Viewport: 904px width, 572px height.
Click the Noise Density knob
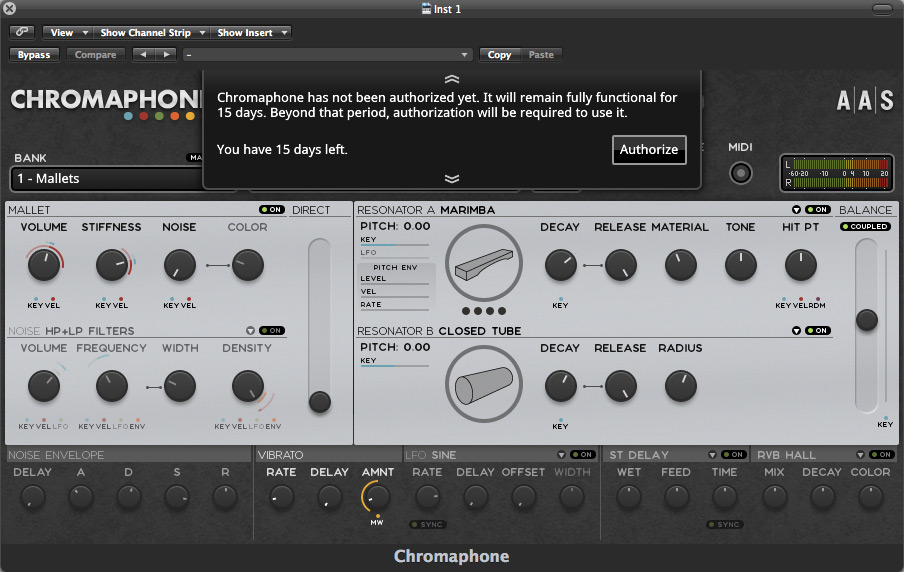coord(247,386)
